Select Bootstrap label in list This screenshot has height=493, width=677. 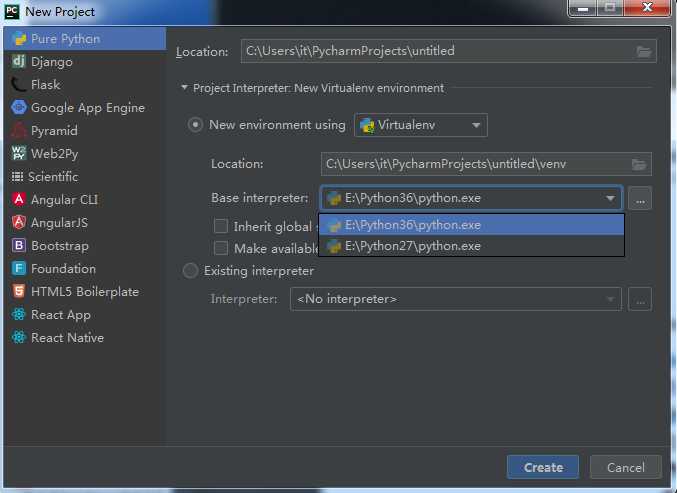pos(60,245)
